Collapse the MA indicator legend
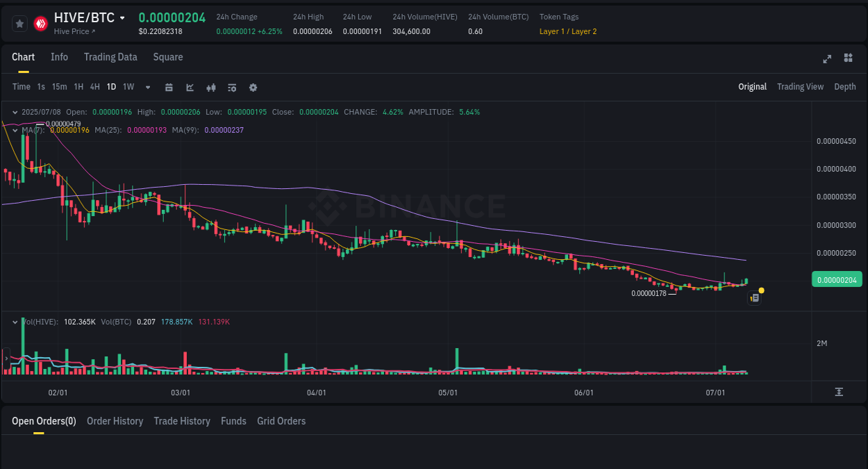Screen dimensions: 868x469 14,129
